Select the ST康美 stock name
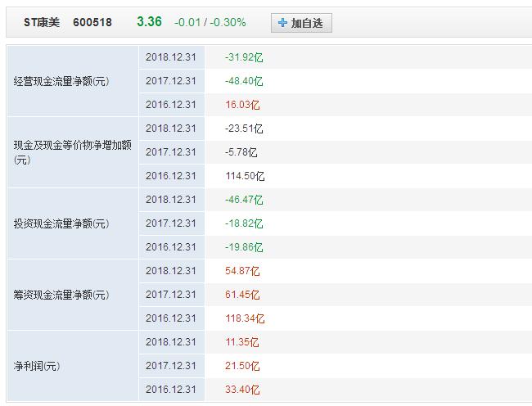The height and width of the screenshot is (406, 532). pyautogui.click(x=42, y=22)
